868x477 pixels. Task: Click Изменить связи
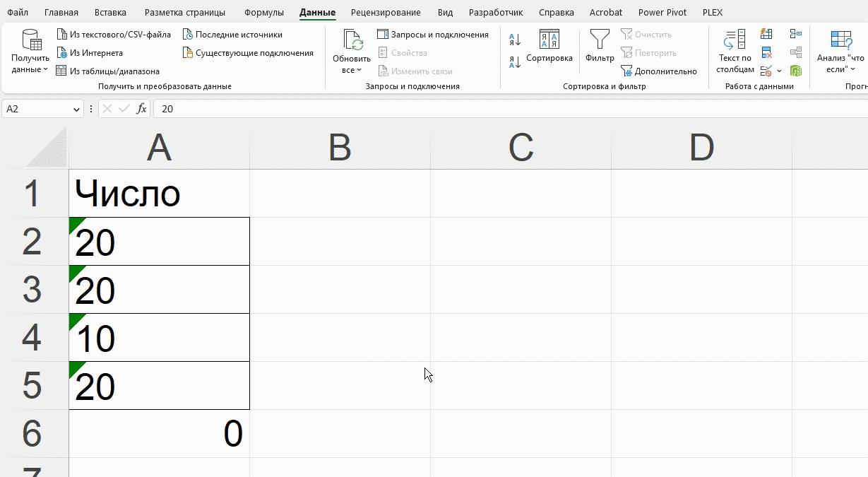tap(415, 71)
